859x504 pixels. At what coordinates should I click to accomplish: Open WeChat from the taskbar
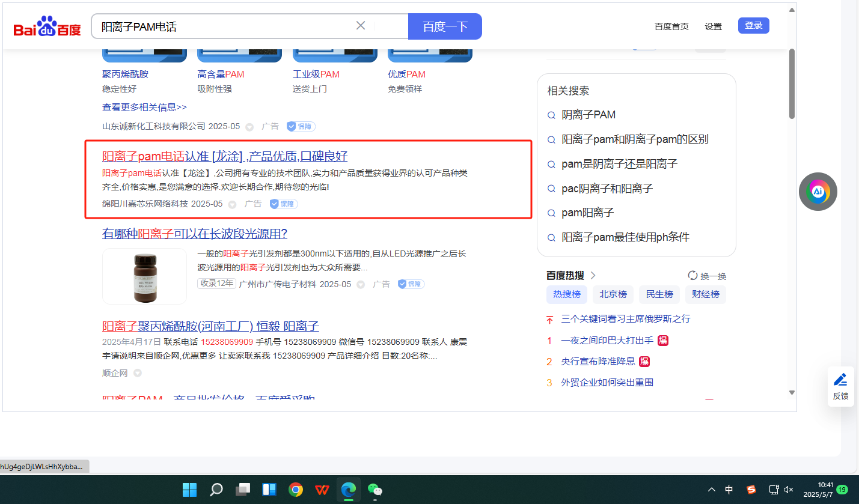[375, 490]
